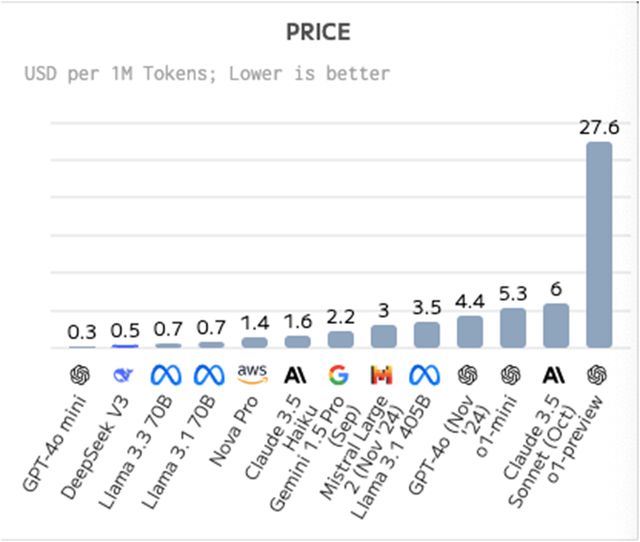
Task: Select the Mistral logo on the axis
Action: tap(383, 375)
